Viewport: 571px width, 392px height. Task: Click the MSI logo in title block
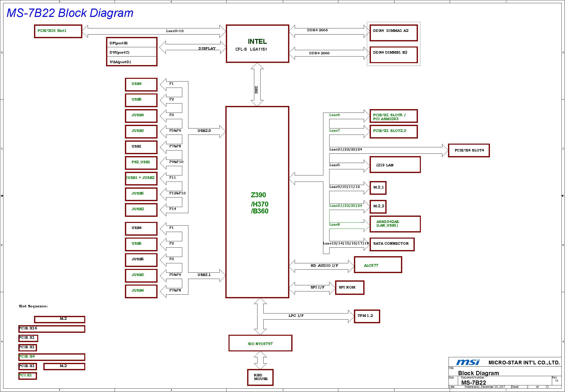468,362
